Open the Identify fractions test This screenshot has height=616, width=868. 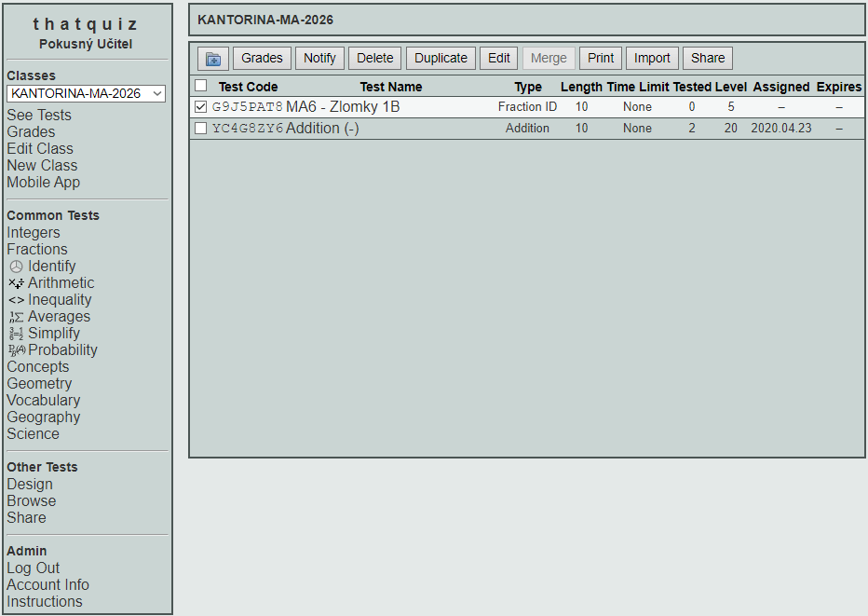click(x=51, y=267)
